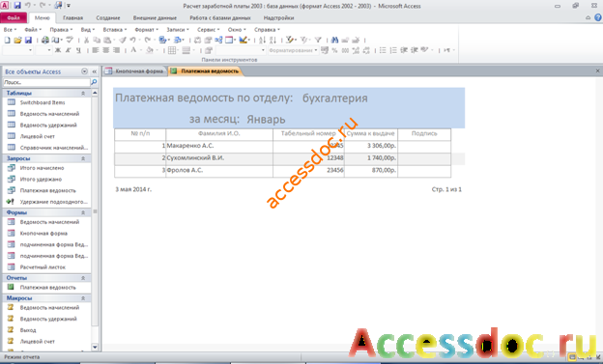This screenshot has width=603, height=364.
Task: Click the Sort Ascending icon
Action: [x=262, y=40]
